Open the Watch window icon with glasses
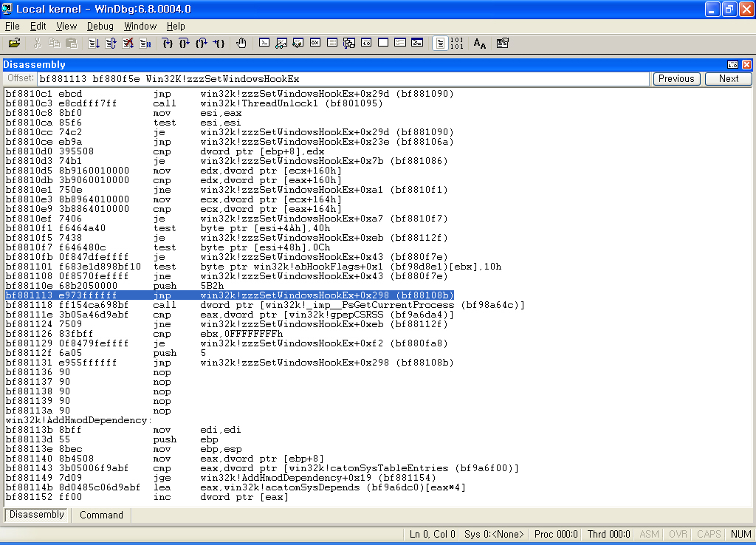Screen dimensions: 756x545 [x=281, y=44]
